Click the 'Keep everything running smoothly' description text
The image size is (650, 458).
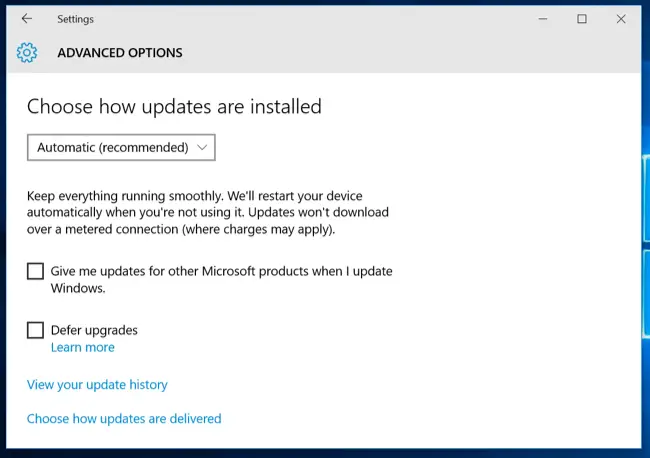(x=208, y=212)
